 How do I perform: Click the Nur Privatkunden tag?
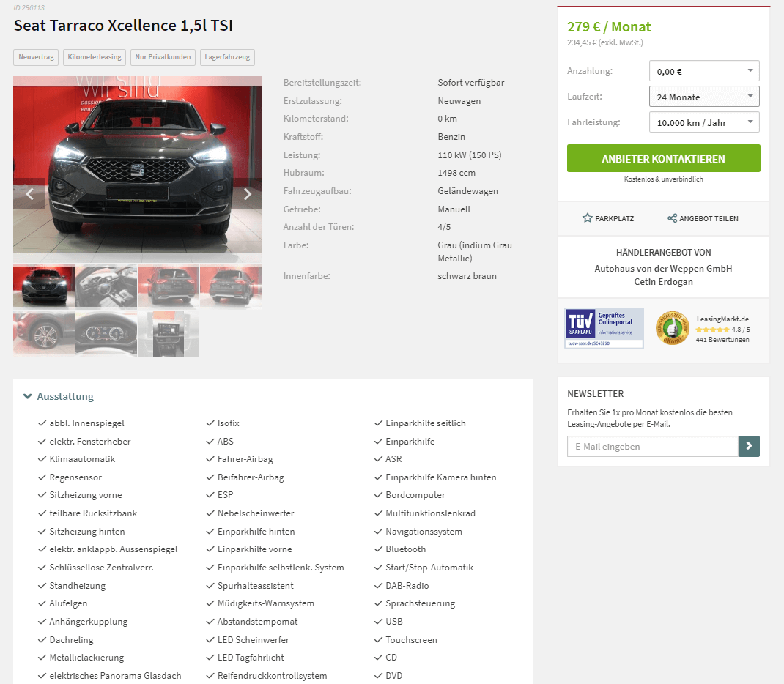point(163,57)
